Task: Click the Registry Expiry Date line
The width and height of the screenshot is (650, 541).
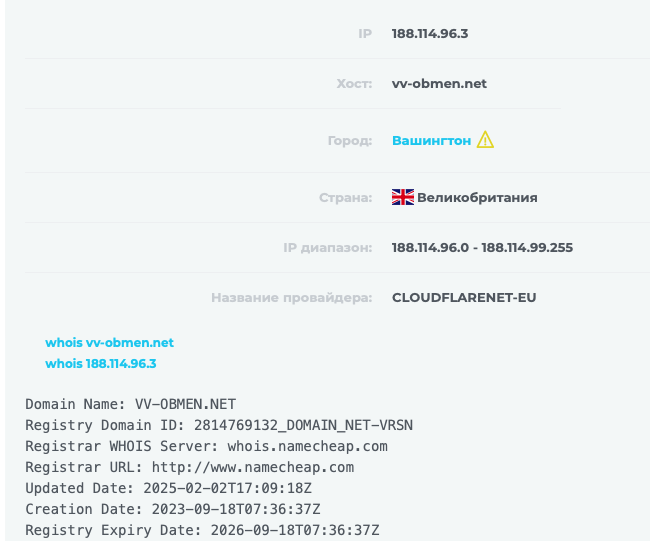Action: tap(202, 530)
